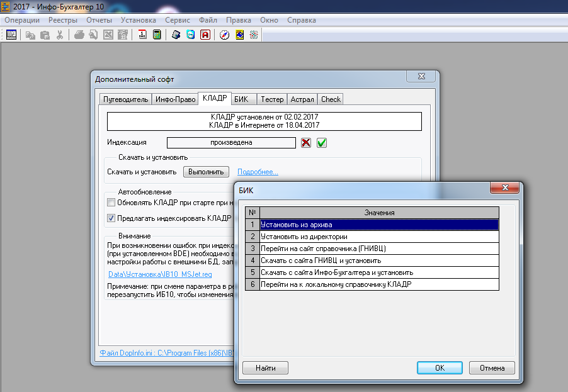Viewport: 568px width, 392px height.
Task: Click the application icon in title bar
Action: tap(6, 6)
